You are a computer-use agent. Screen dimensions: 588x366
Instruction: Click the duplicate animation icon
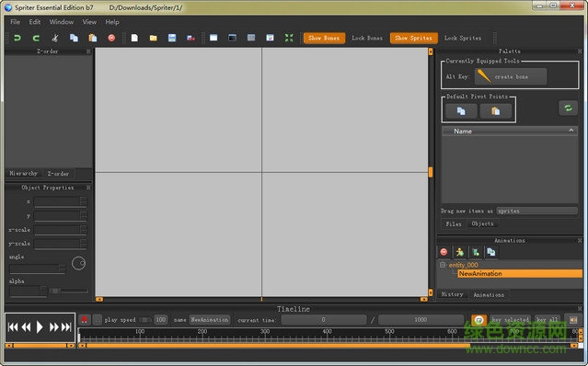490,252
